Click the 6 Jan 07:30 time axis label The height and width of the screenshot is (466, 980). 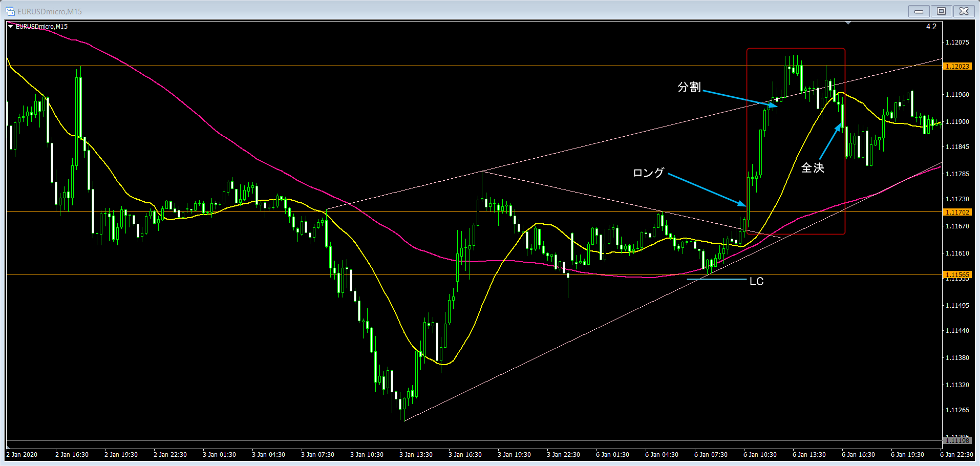click(x=711, y=454)
